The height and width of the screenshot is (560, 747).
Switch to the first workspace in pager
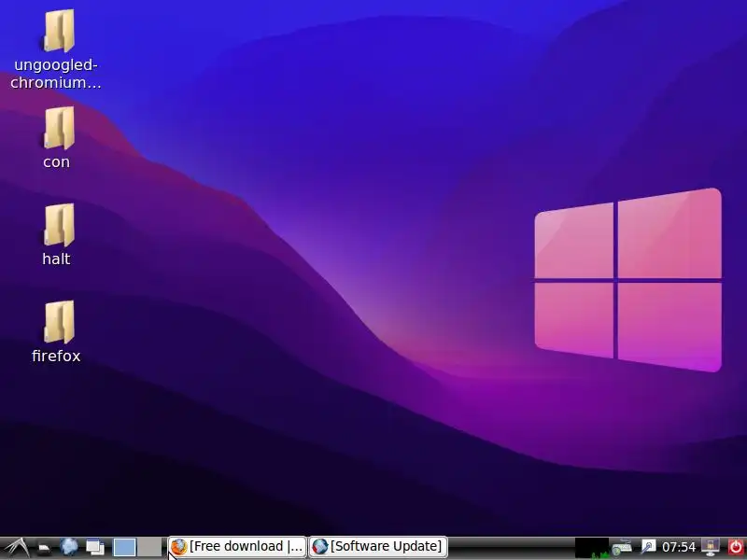point(125,547)
